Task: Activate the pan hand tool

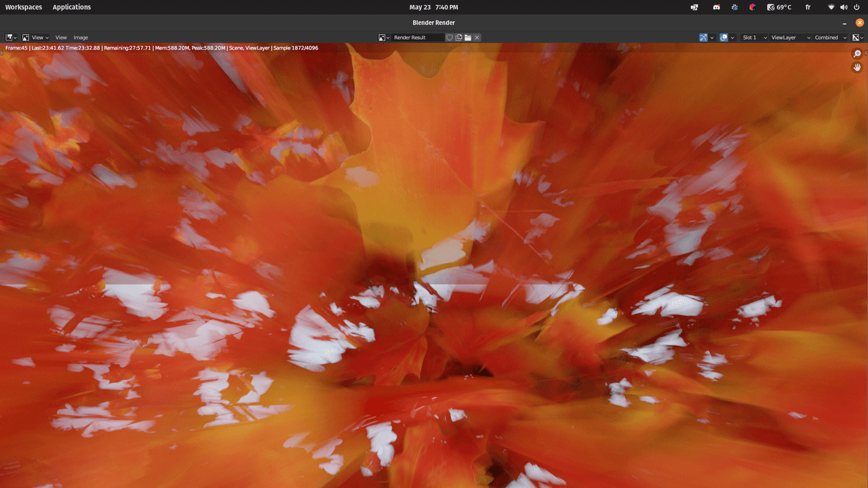Action: pyautogui.click(x=857, y=67)
